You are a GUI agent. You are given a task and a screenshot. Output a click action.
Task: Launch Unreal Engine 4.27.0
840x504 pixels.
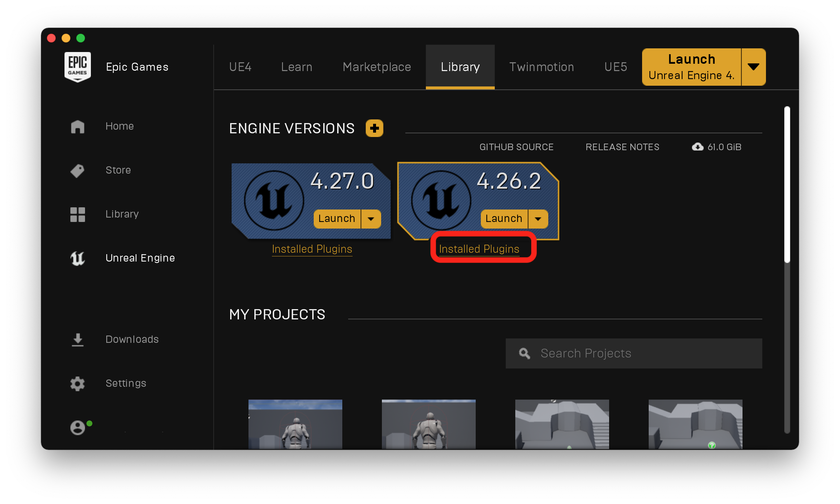pyautogui.click(x=336, y=219)
